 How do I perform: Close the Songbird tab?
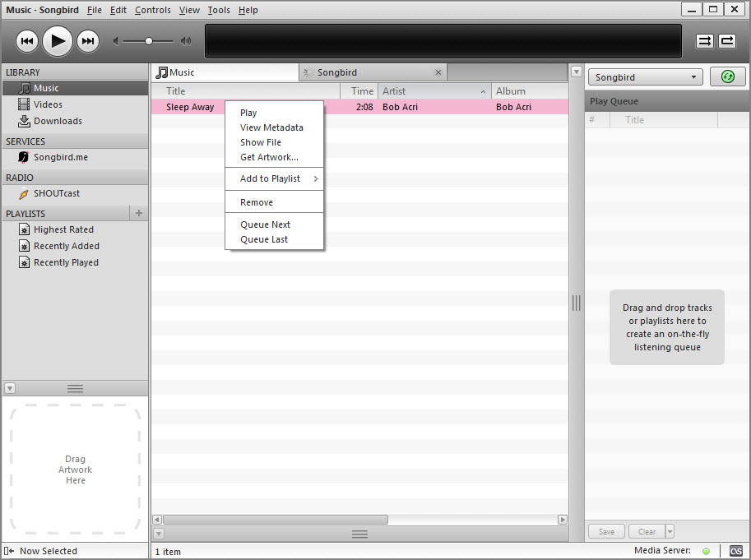pyautogui.click(x=438, y=72)
